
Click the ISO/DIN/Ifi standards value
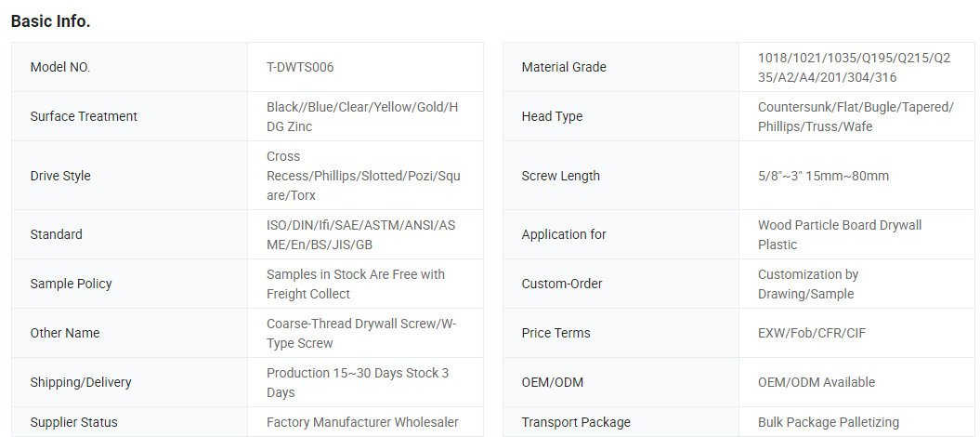click(x=361, y=234)
